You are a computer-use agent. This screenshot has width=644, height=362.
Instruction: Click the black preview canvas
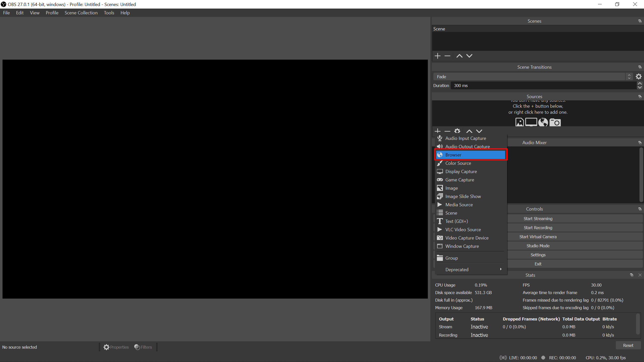click(215, 179)
